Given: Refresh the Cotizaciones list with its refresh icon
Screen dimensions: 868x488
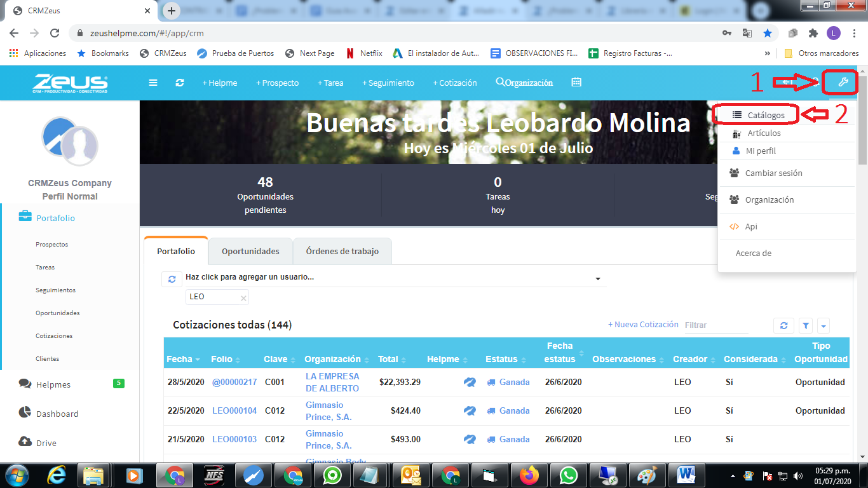Looking at the screenshot, I should click(x=783, y=325).
